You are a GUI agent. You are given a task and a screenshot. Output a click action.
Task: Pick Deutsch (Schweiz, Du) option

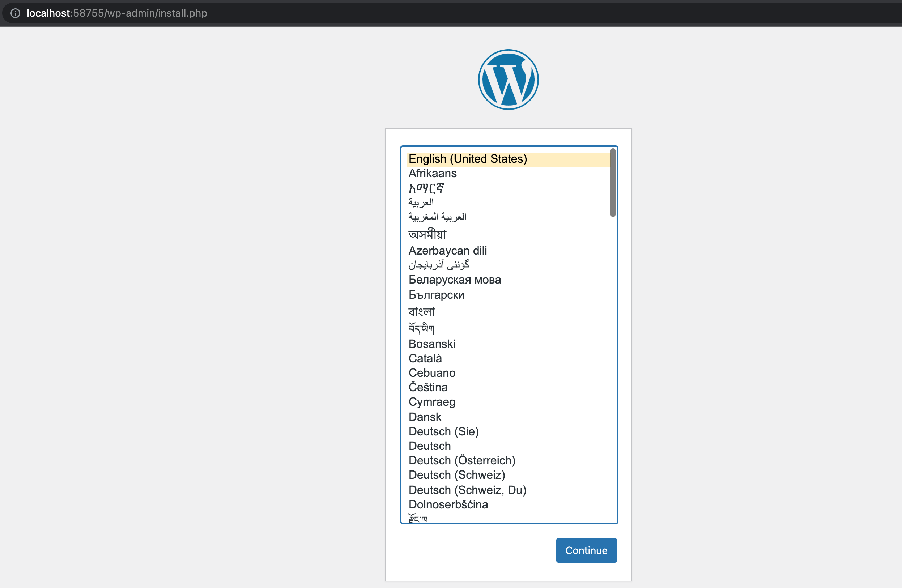(467, 490)
